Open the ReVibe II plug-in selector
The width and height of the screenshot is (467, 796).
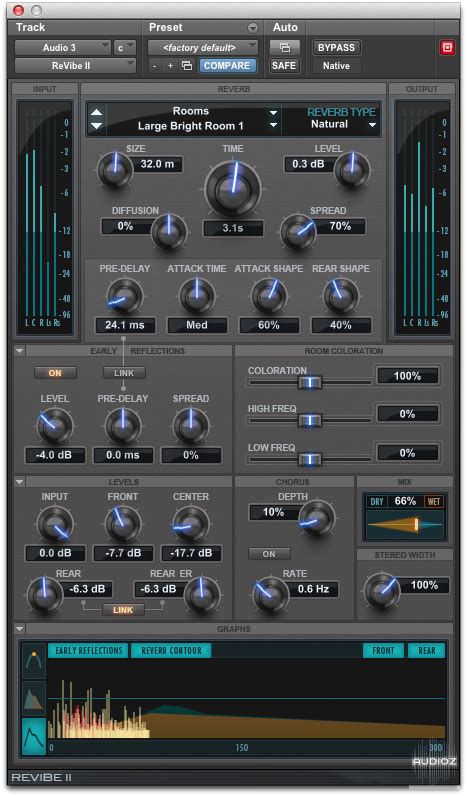click(75, 65)
